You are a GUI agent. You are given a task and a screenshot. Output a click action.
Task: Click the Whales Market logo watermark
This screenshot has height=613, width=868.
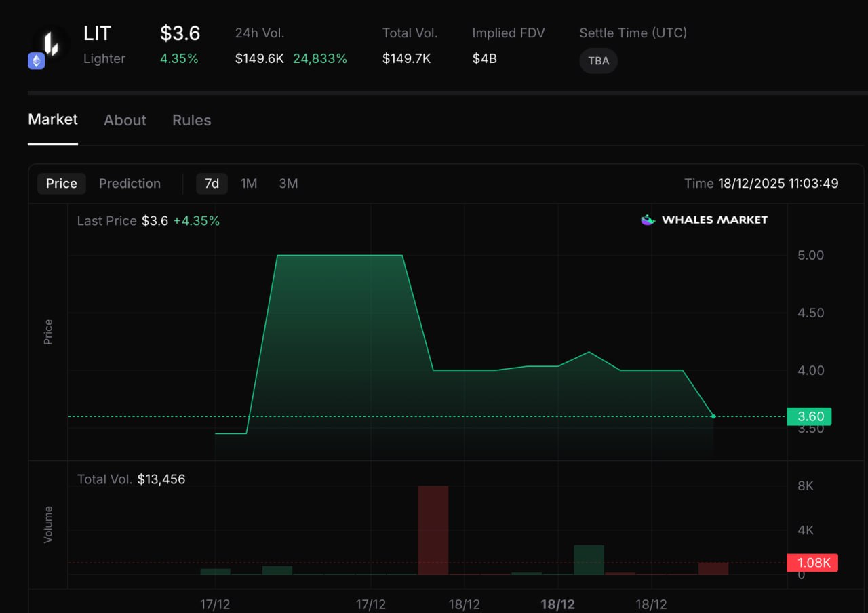tap(704, 220)
